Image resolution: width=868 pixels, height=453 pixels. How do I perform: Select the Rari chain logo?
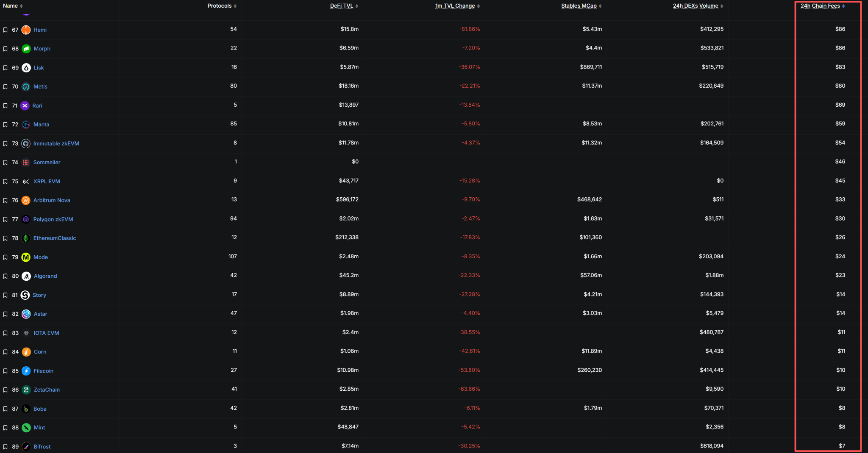tap(25, 105)
